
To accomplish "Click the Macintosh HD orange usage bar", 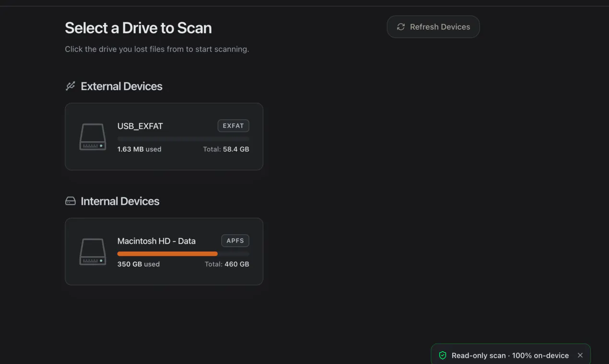I will click(x=167, y=254).
